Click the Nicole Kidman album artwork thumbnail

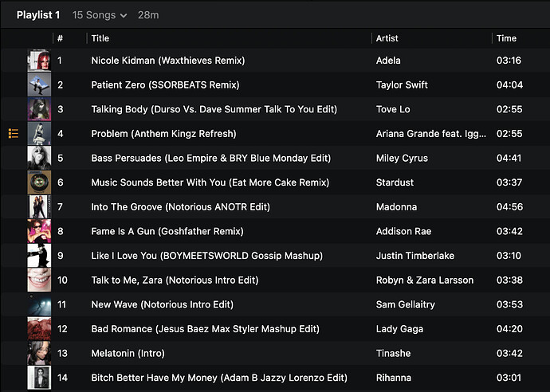point(39,61)
